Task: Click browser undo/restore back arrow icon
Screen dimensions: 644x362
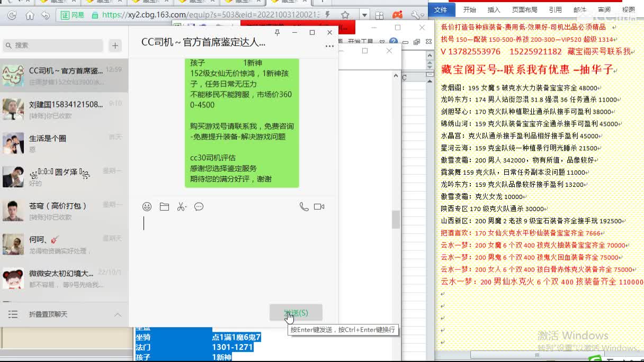Action: tap(46, 15)
